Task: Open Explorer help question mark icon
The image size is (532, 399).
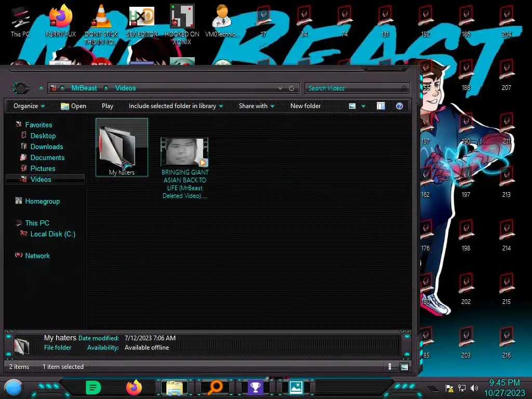Action: (400, 106)
